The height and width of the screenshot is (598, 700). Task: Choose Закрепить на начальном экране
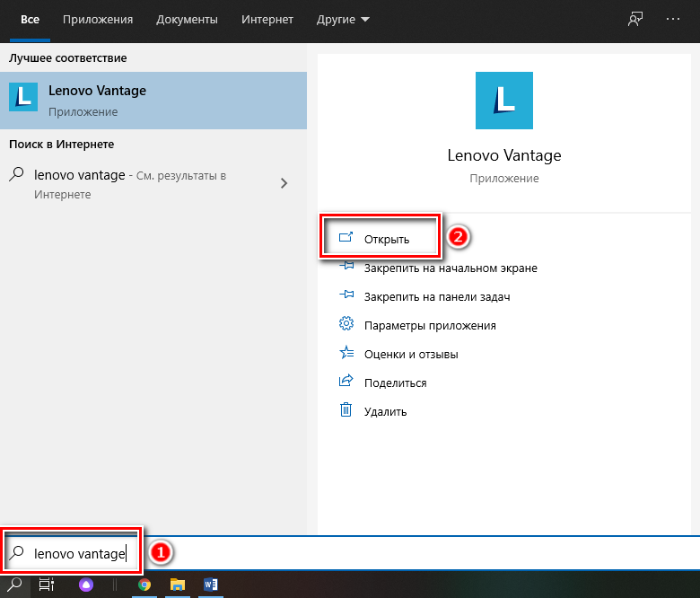[451, 268]
